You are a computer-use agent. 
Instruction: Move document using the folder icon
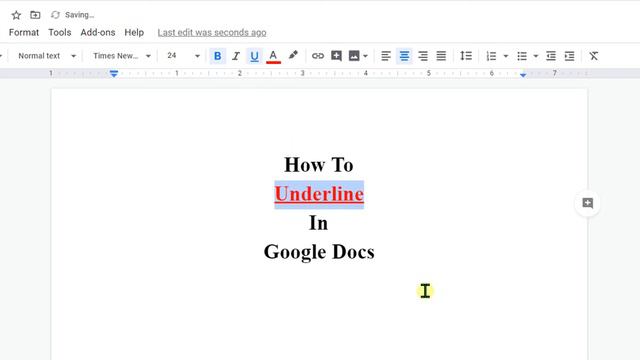click(x=35, y=15)
